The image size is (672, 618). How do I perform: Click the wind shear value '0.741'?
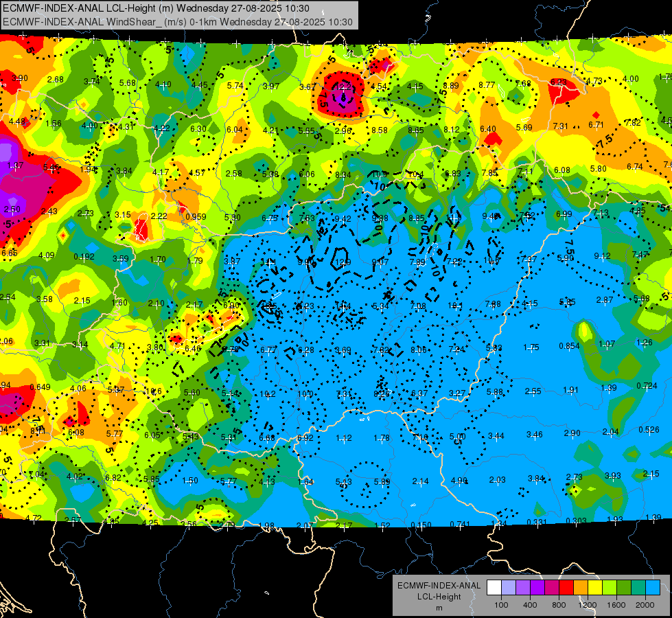point(461,524)
